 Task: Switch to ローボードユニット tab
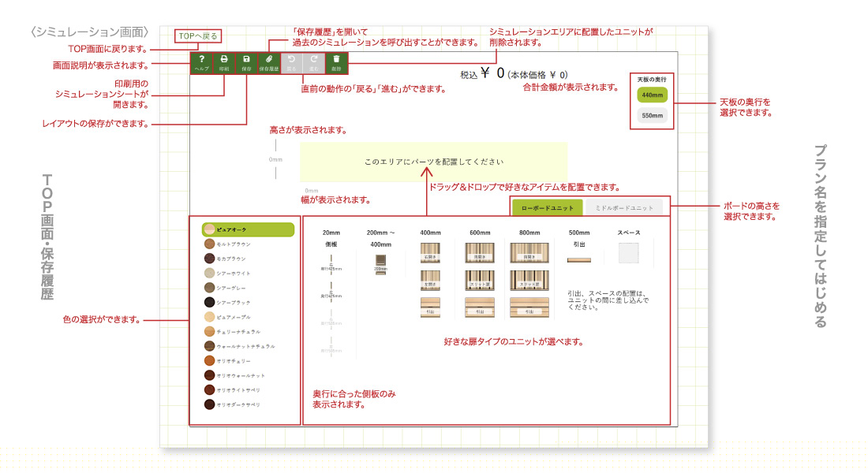[547, 207]
